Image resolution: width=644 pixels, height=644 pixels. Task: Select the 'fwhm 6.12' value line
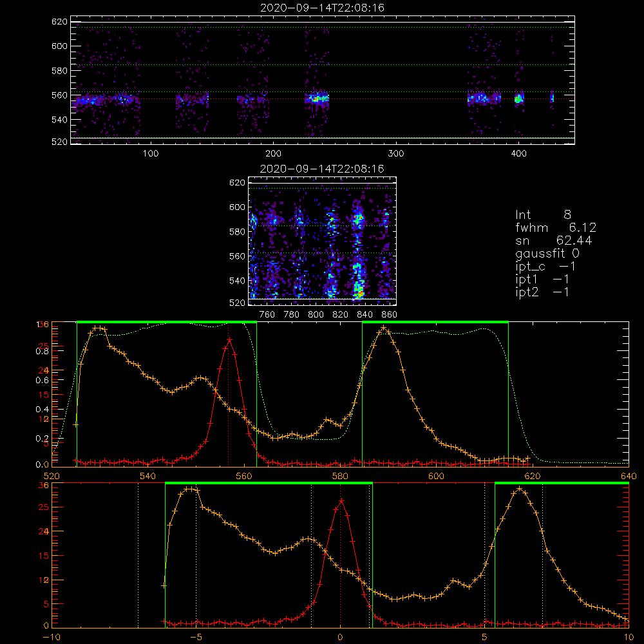[556, 227]
